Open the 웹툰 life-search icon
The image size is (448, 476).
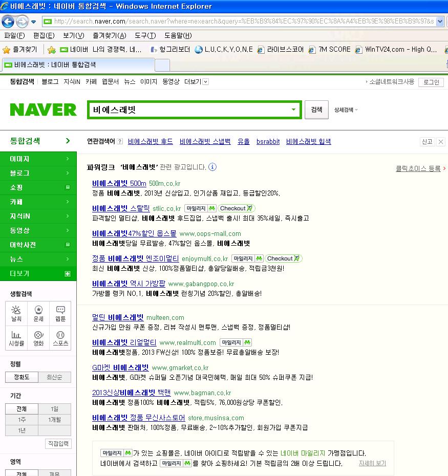60,314
